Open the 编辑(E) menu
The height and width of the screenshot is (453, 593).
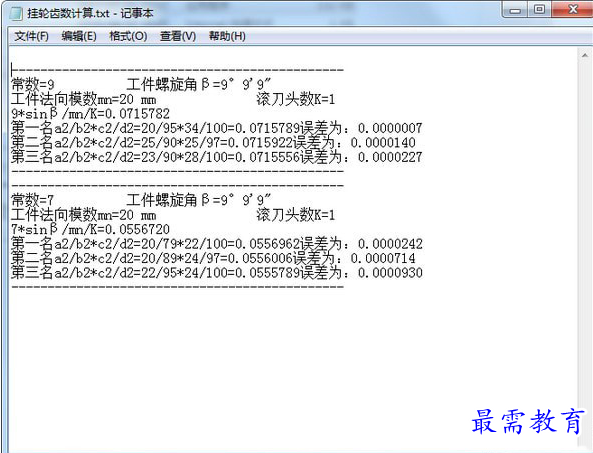pyautogui.click(x=79, y=36)
